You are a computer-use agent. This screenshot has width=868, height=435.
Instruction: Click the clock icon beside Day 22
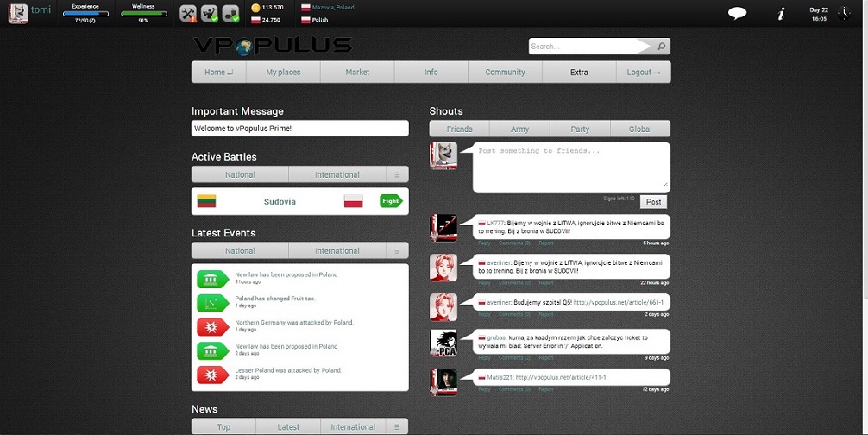tap(844, 13)
